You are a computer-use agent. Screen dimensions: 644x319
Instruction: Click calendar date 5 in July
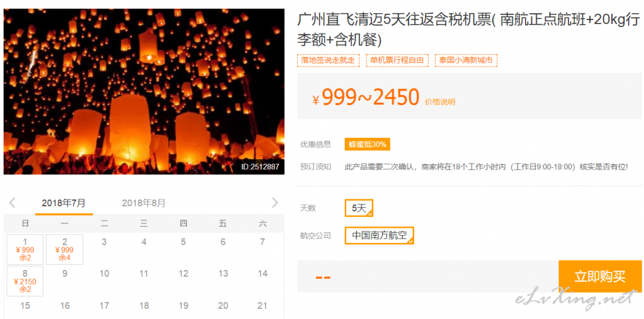[183, 242]
